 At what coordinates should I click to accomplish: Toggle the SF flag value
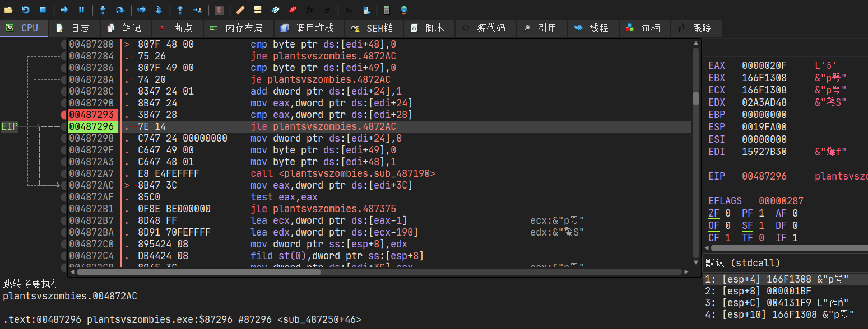coord(761,225)
